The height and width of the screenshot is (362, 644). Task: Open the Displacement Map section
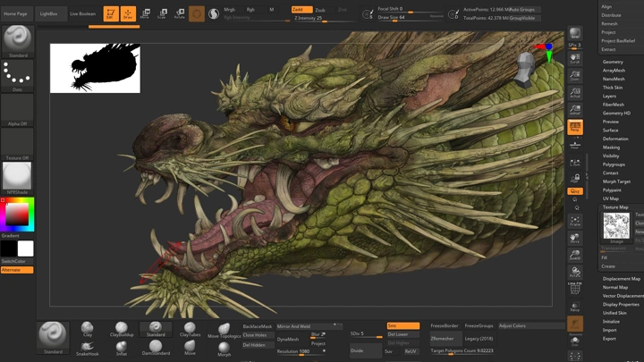coord(622,279)
